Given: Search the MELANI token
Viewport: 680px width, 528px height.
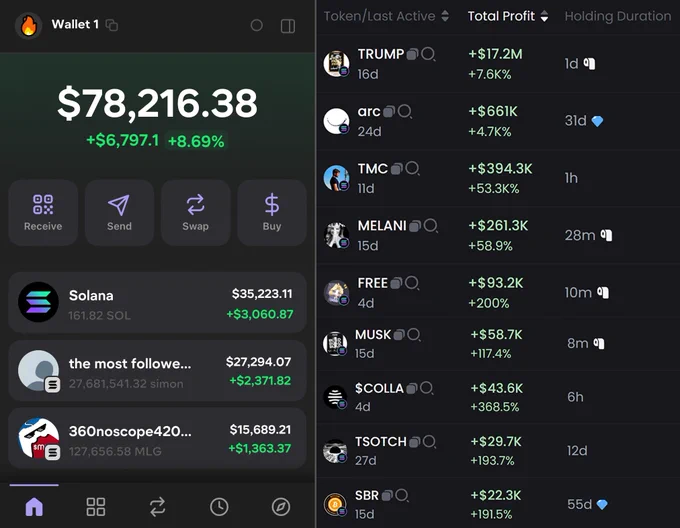Looking at the screenshot, I should [x=431, y=226].
